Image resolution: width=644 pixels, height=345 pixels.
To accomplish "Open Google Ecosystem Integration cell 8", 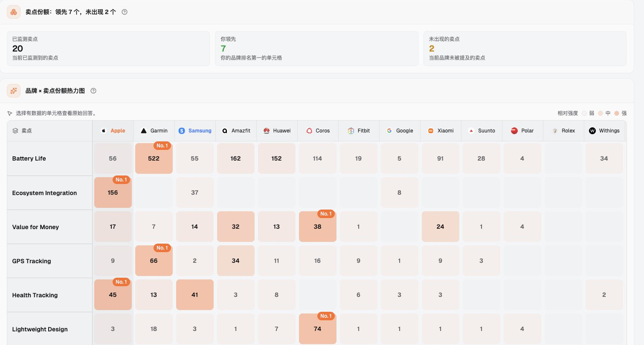I will click(400, 193).
